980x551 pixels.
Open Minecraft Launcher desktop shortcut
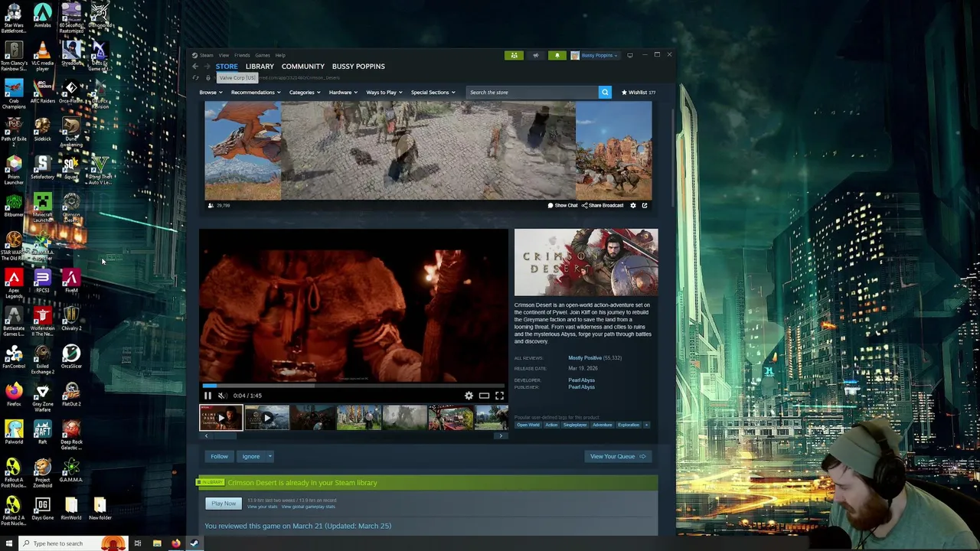point(42,207)
